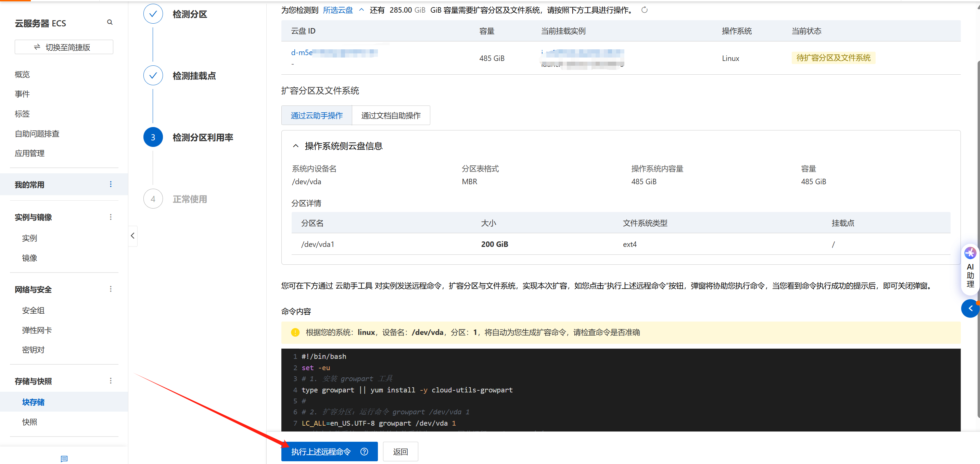Click the 返回 button
980x464 pixels.
pos(400,451)
